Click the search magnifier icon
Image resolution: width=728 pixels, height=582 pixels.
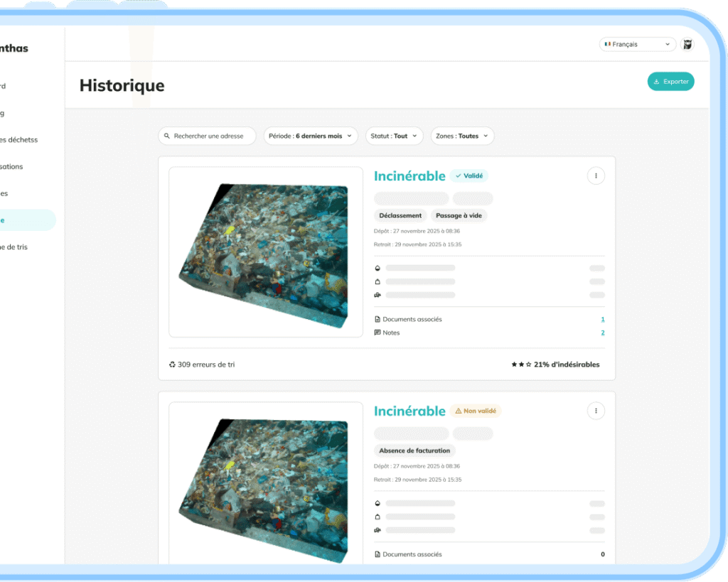pos(167,136)
